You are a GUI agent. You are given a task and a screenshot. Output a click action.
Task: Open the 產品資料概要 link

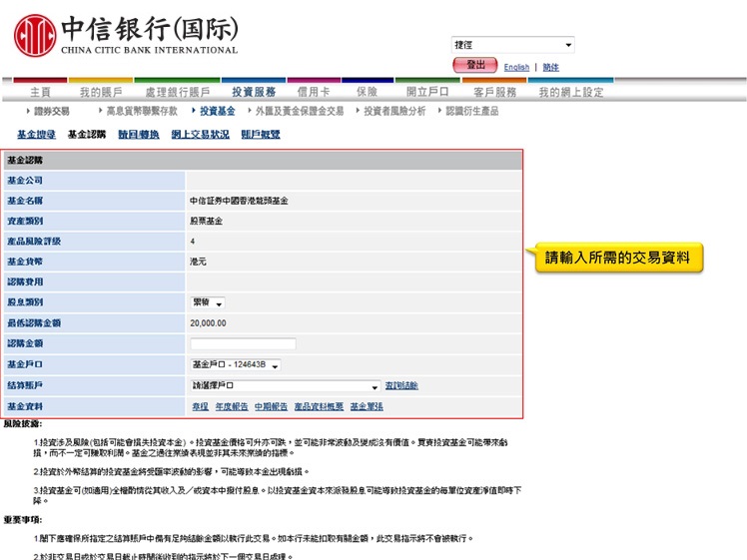(x=319, y=406)
